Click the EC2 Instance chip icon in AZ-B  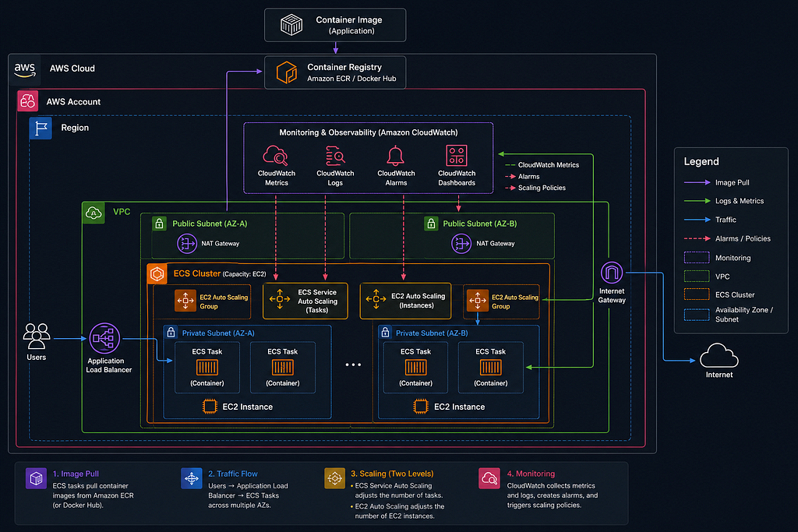point(421,407)
